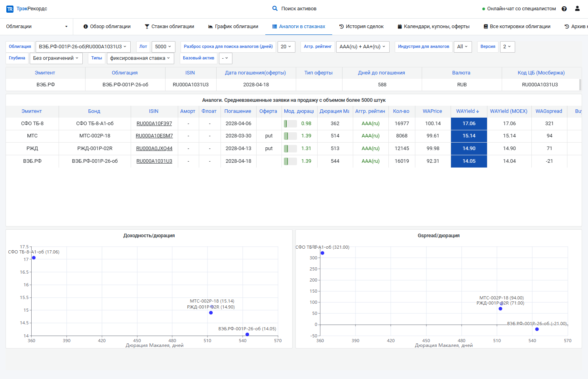This screenshot has width=588, height=379.
Task: Select Аналоги в стаканах tab
Action: [x=299, y=27]
